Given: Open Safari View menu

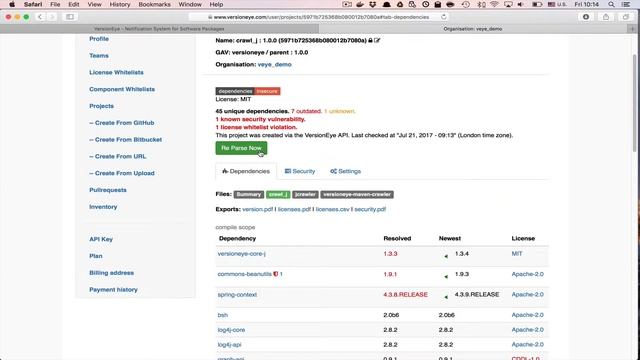Looking at the screenshot, I should click(x=94, y=4).
